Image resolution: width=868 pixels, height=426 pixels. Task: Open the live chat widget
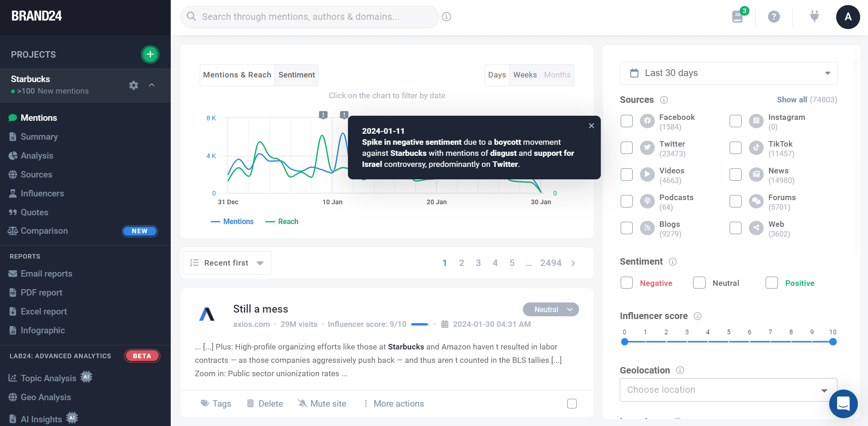(x=843, y=404)
